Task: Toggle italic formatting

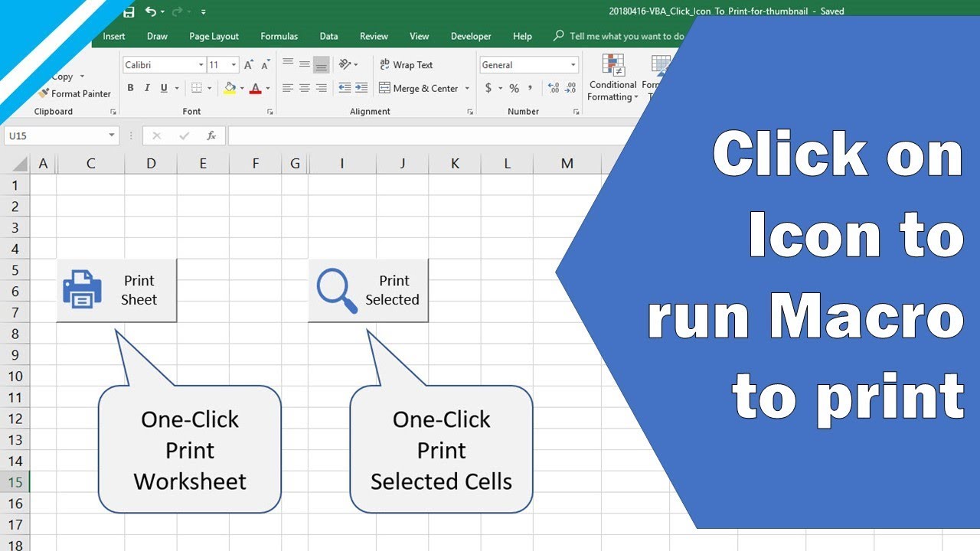Action: click(x=145, y=88)
